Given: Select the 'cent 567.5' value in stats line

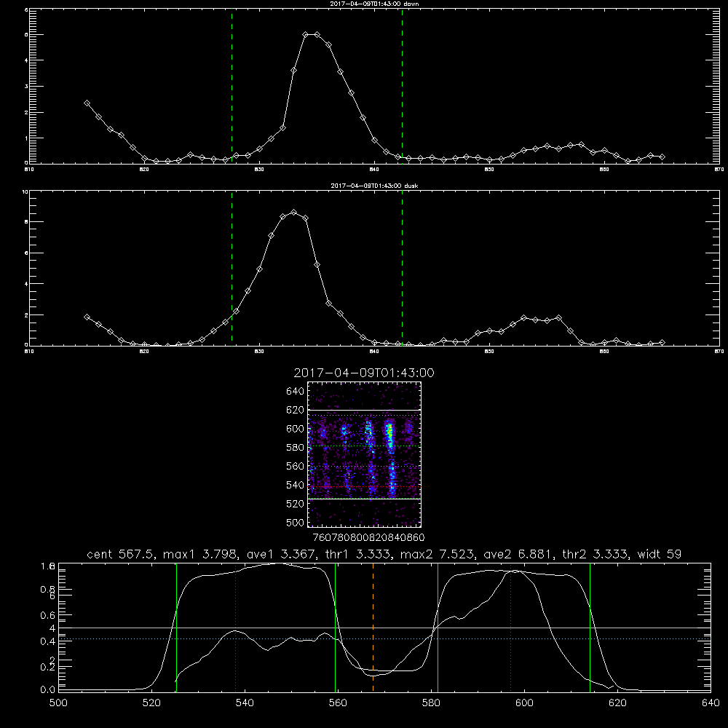Looking at the screenshot, I should click(x=120, y=554).
